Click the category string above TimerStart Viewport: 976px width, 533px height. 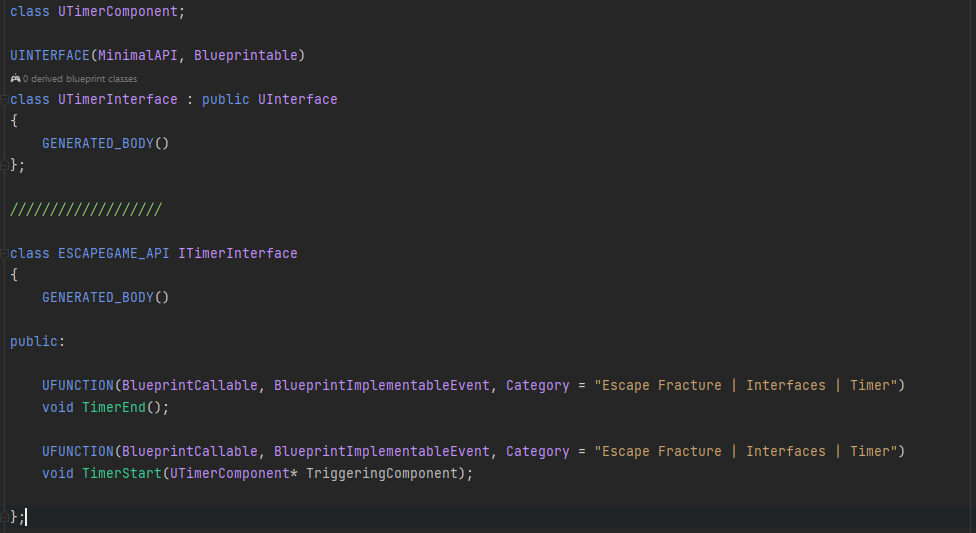click(x=746, y=451)
